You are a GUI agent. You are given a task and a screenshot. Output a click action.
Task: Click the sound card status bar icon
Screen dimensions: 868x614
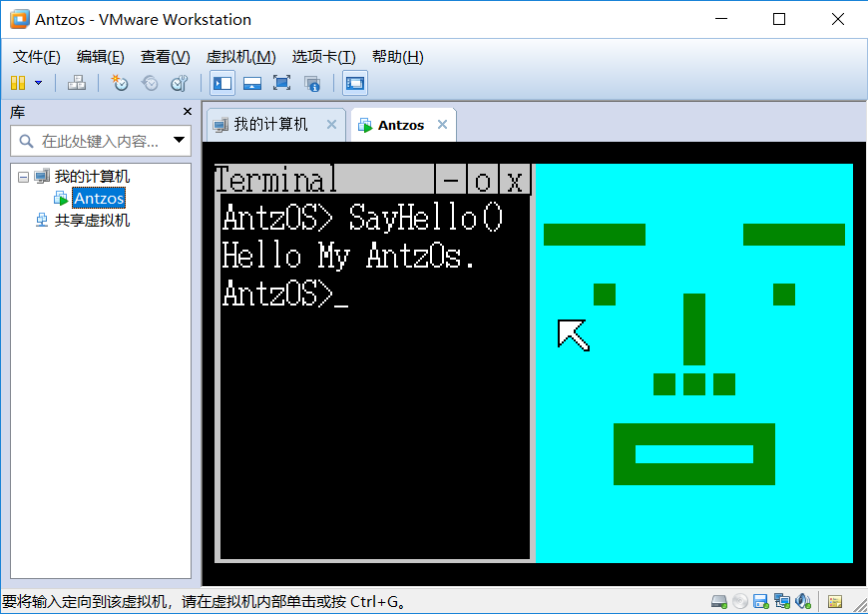[803, 601]
